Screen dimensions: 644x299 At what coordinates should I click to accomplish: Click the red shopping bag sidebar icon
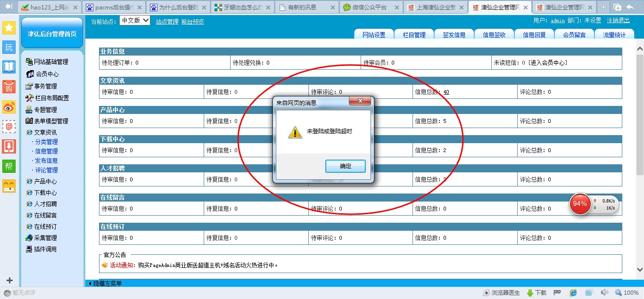[9, 87]
